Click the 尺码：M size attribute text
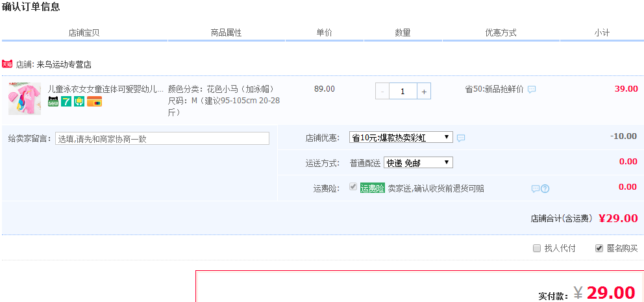644x302 pixels. (224, 107)
